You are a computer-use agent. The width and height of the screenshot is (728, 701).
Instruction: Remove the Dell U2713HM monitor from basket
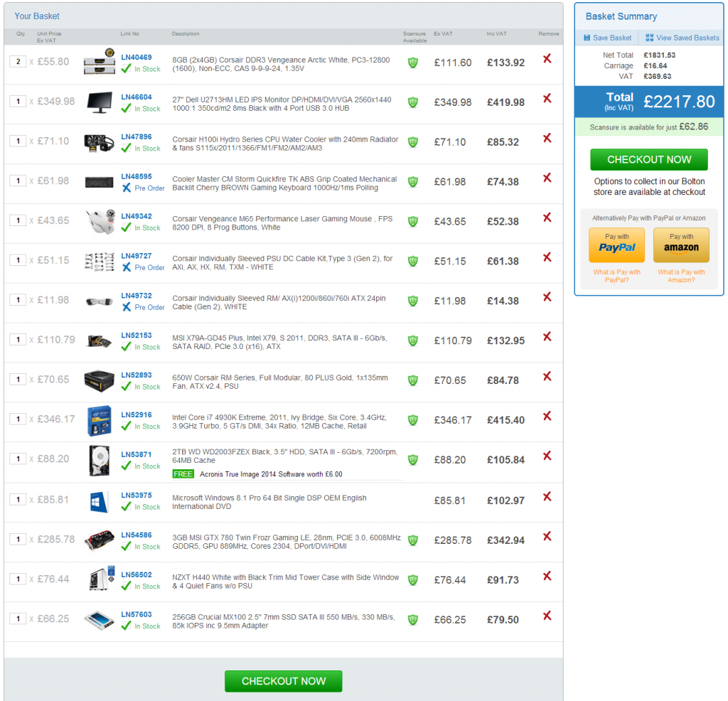[x=547, y=98]
